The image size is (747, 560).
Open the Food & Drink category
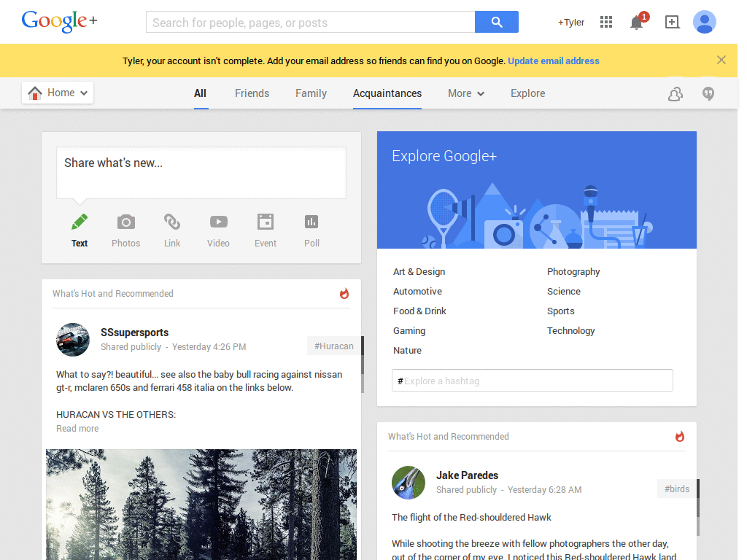pyautogui.click(x=419, y=311)
